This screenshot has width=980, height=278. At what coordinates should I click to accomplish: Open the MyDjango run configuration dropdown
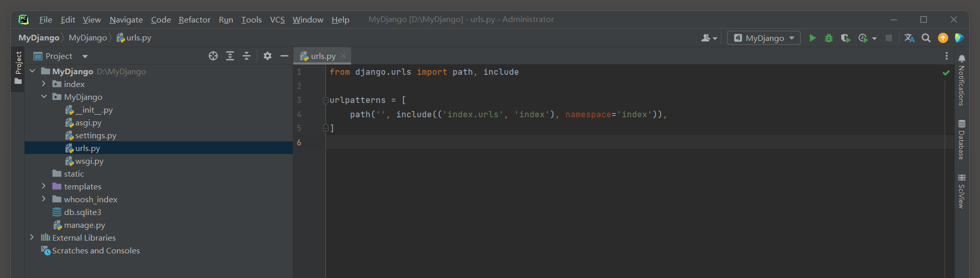(764, 38)
